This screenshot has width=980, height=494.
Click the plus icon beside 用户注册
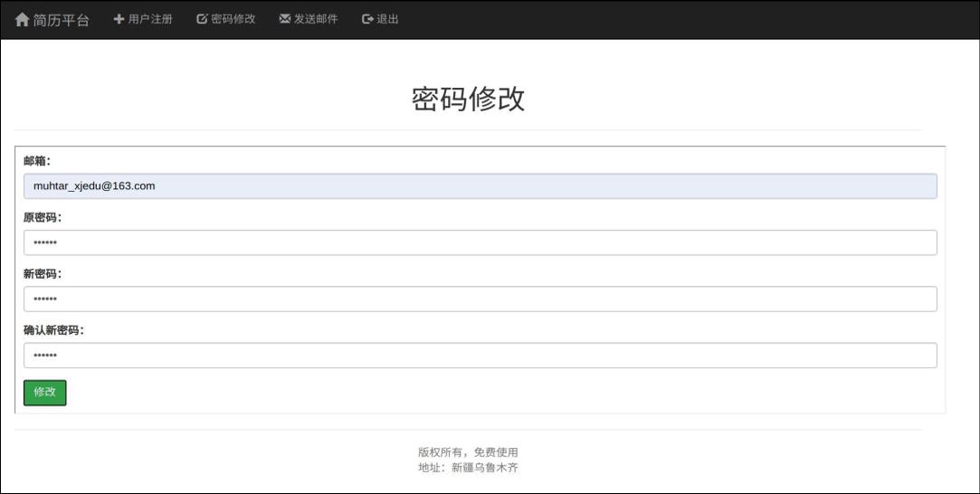pos(119,19)
